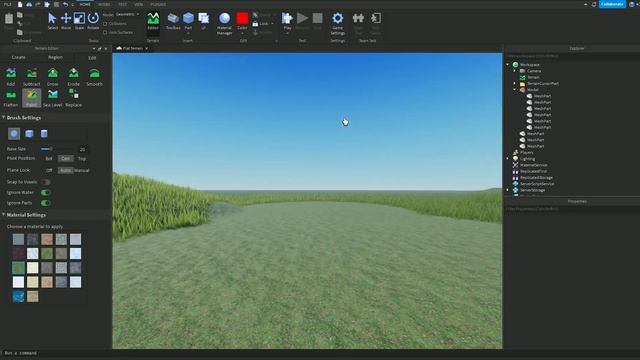The image size is (640, 360).
Task: Select the Replace terrain tool
Action: click(73, 98)
